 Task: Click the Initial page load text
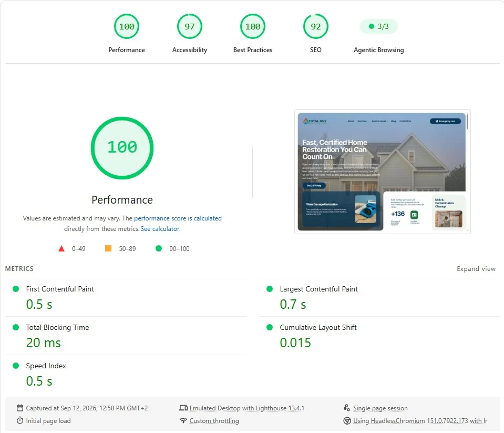pyautogui.click(x=48, y=421)
